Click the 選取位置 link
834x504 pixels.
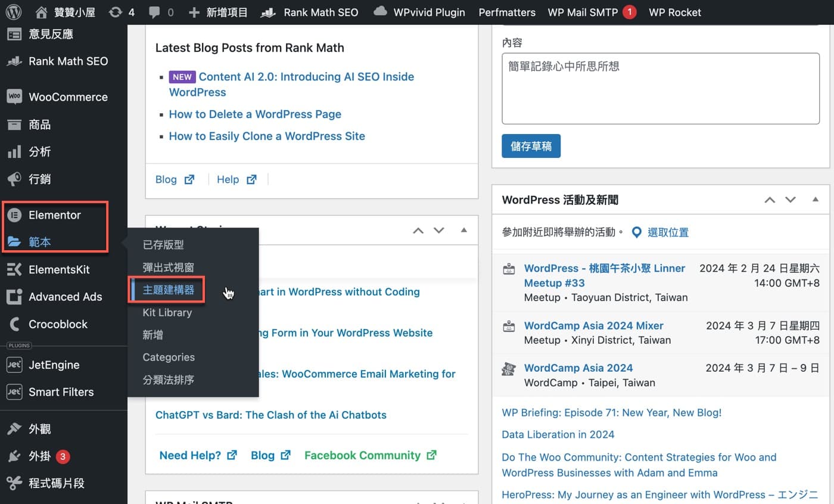668,232
